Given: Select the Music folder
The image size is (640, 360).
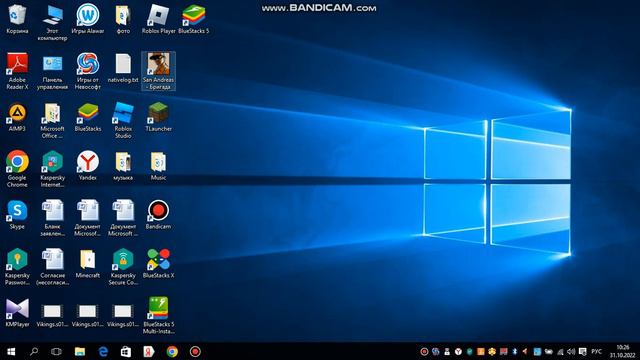Looking at the screenshot, I should (158, 166).
